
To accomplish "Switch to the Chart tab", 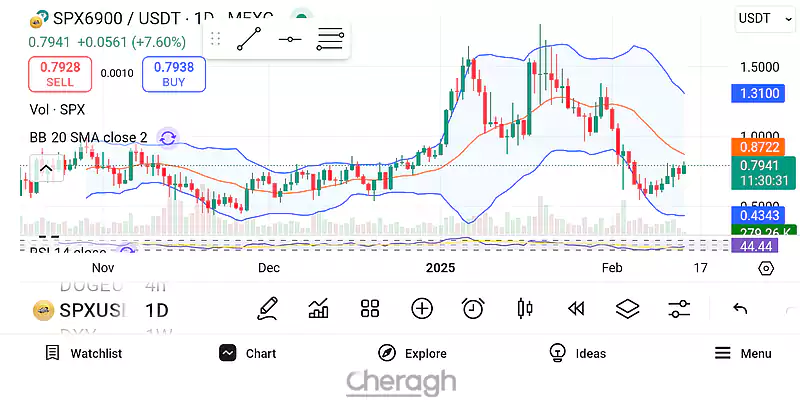I will click(248, 353).
